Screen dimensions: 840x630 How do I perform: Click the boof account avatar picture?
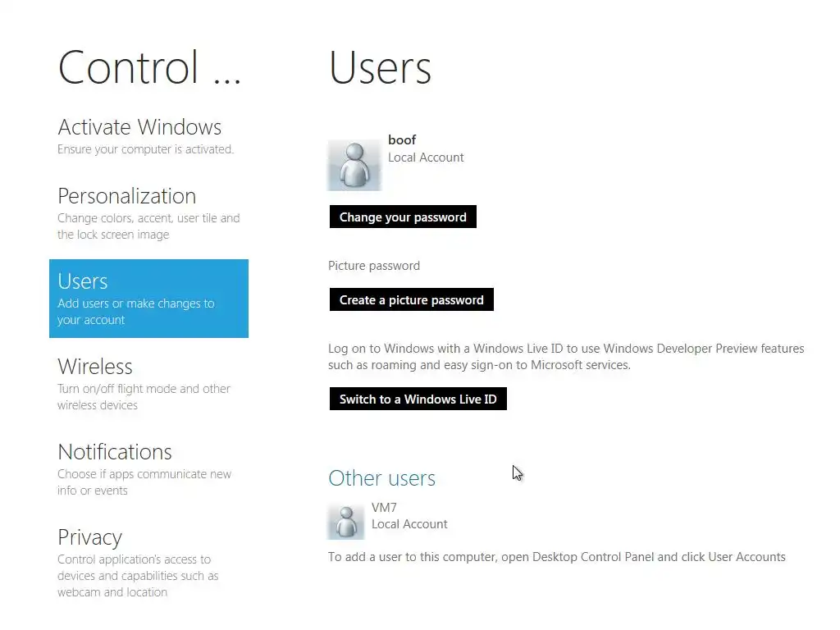354,166
